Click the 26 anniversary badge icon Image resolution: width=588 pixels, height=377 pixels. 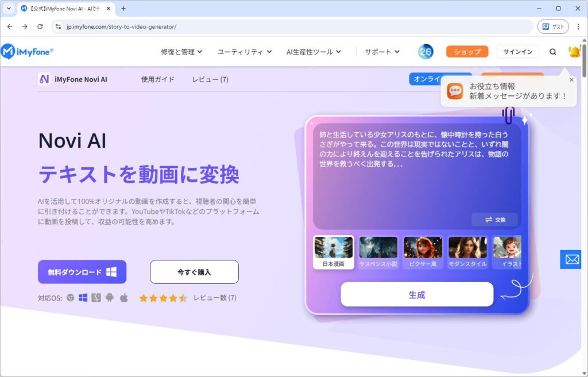[425, 52]
